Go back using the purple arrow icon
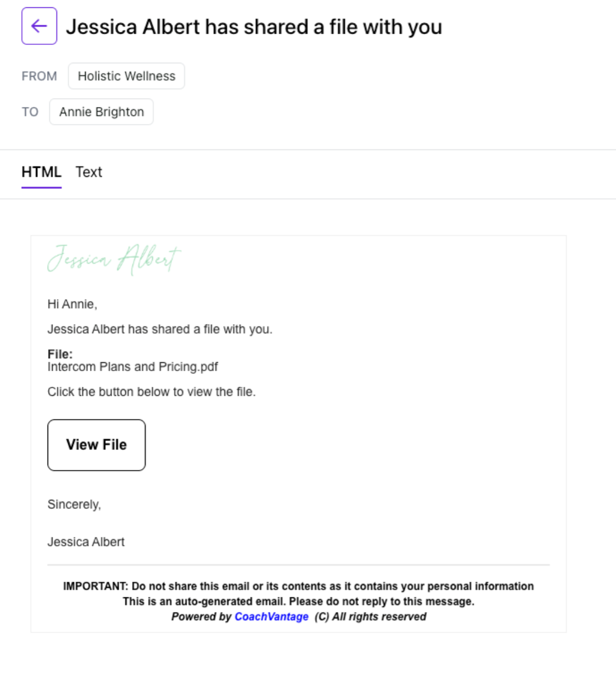This screenshot has height=674, width=616. [x=39, y=26]
